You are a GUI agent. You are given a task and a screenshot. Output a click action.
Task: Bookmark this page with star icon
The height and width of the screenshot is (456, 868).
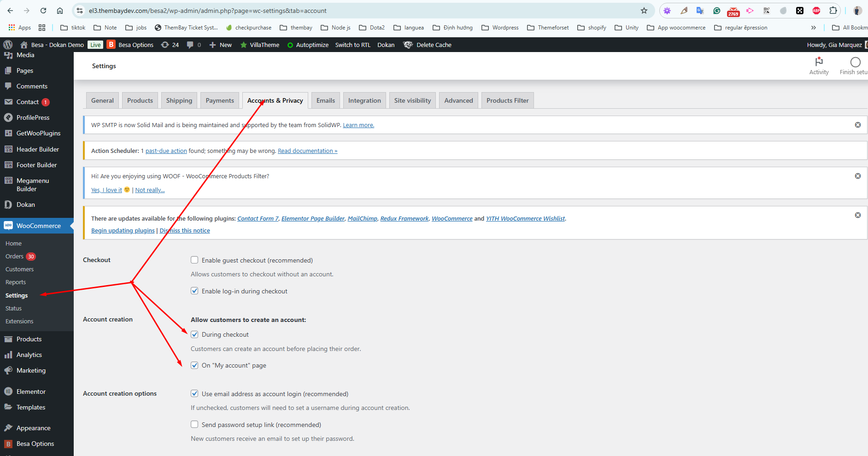[x=644, y=11]
